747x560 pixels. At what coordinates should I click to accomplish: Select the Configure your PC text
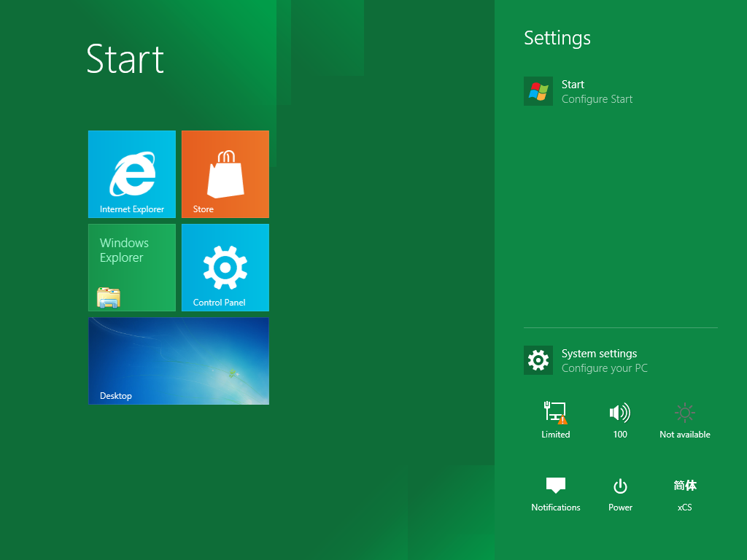[605, 368]
